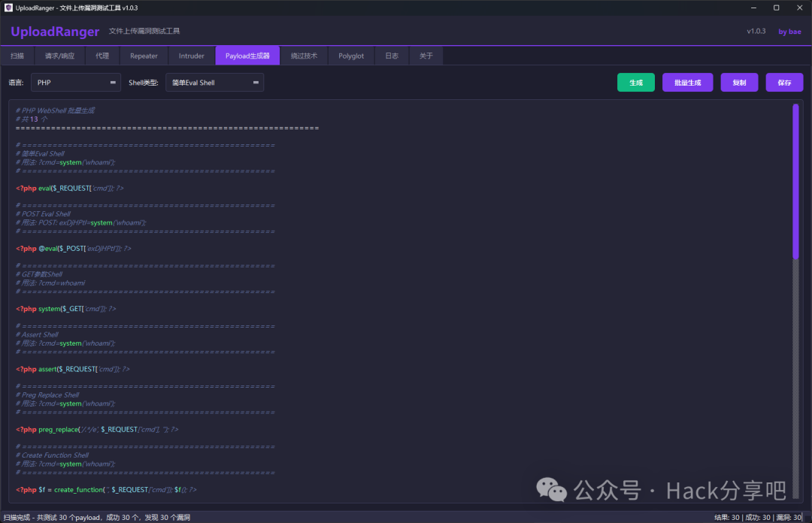Open the 扫描 tab

pyautogui.click(x=17, y=56)
